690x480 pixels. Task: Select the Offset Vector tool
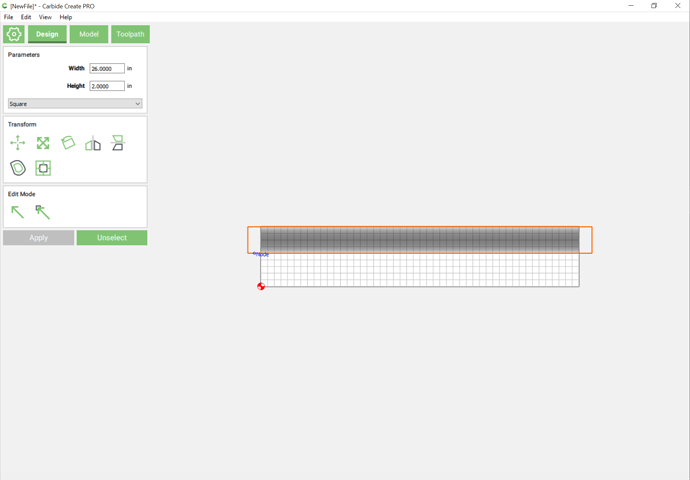pos(18,168)
